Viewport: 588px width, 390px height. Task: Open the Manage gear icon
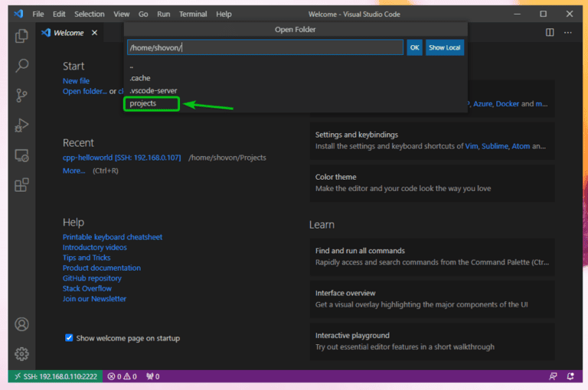21,354
